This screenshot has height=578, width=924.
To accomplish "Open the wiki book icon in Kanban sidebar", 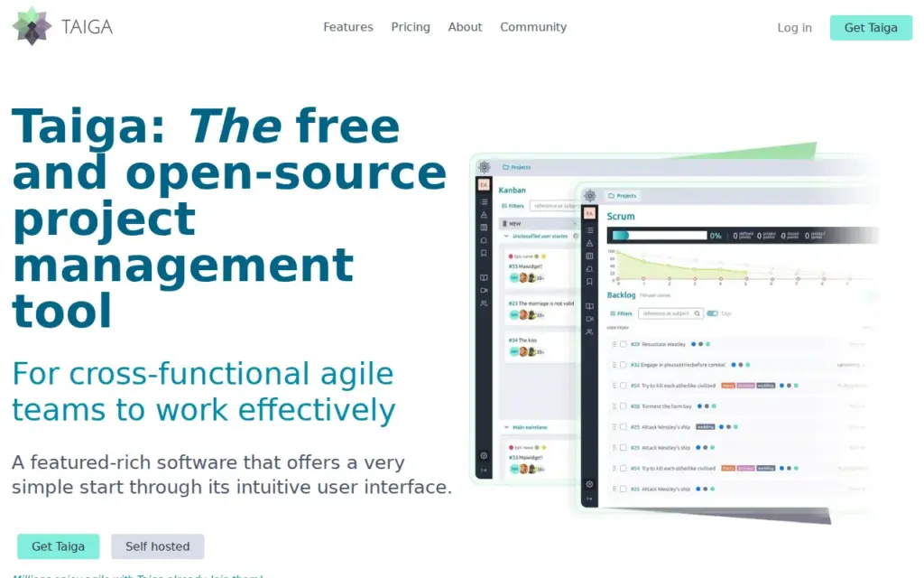I will click(x=484, y=277).
